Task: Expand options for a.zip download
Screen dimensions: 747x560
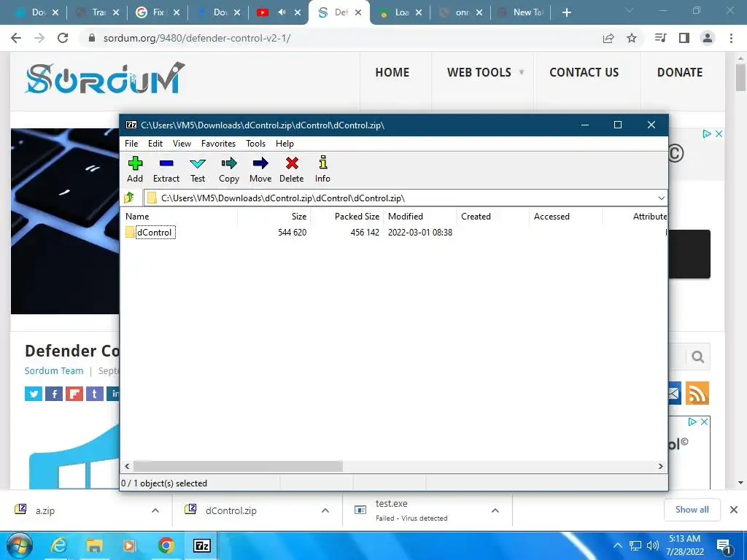Action: tap(155, 510)
